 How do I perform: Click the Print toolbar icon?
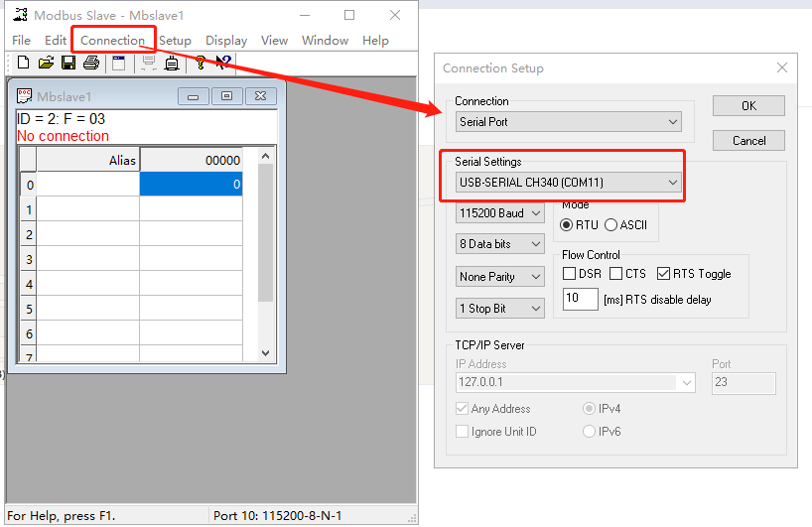click(x=91, y=64)
